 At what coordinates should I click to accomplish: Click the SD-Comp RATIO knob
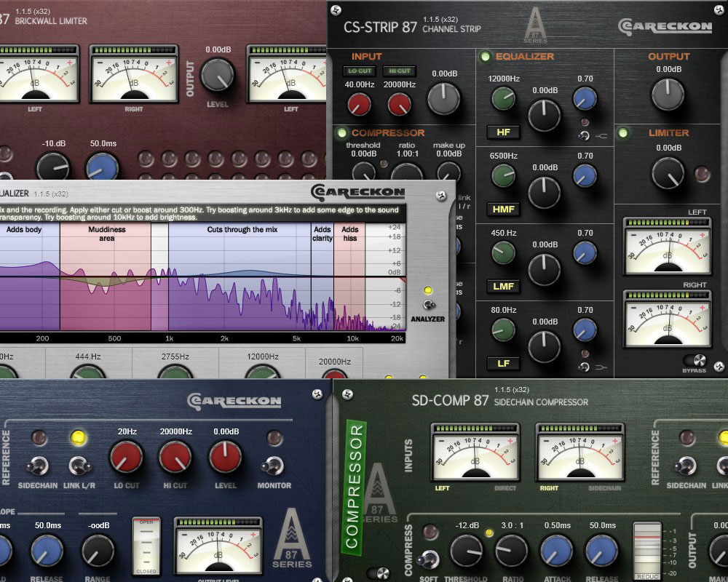pyautogui.click(x=511, y=552)
